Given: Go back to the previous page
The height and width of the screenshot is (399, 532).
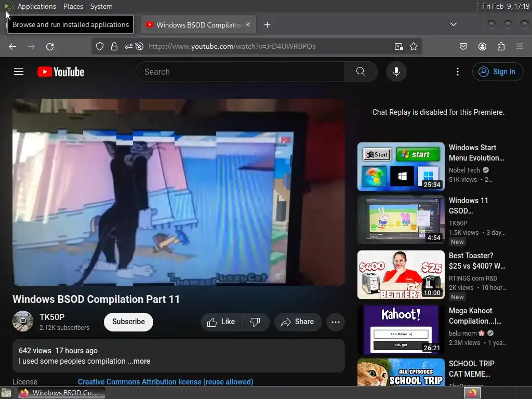Looking at the screenshot, I should pos(12,46).
